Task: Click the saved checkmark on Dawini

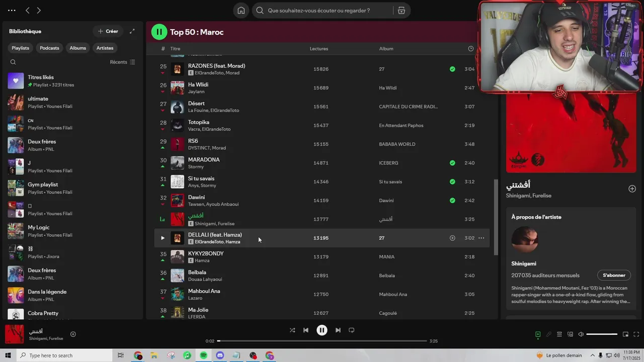Action: [452, 201]
